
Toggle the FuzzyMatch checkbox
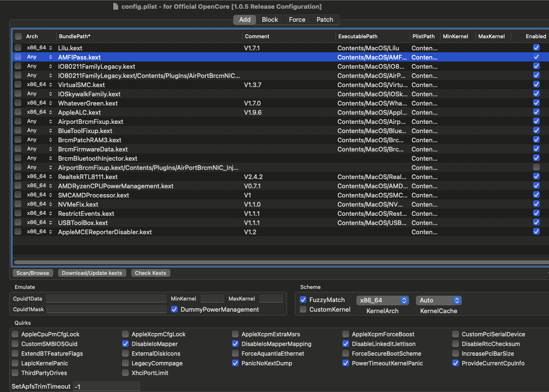(x=303, y=300)
